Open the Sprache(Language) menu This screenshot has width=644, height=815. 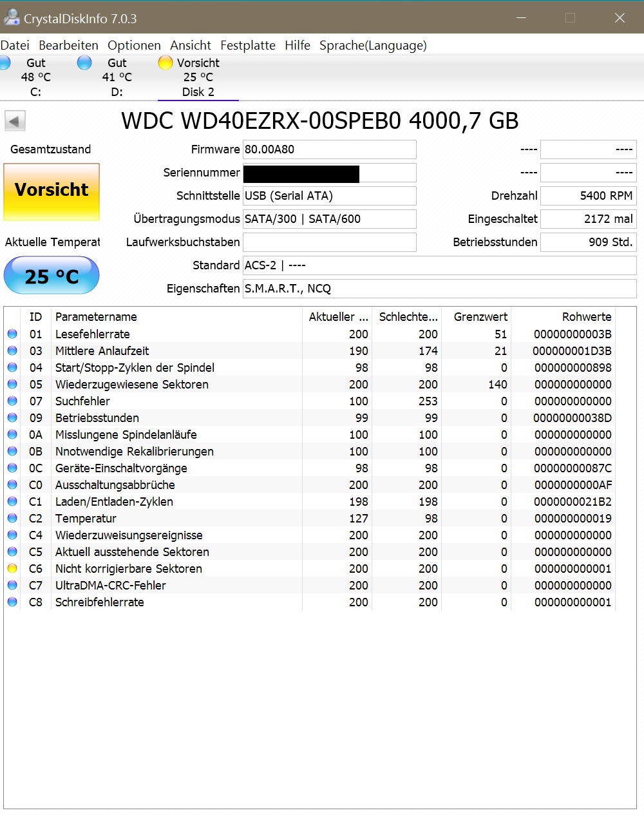pos(373,45)
